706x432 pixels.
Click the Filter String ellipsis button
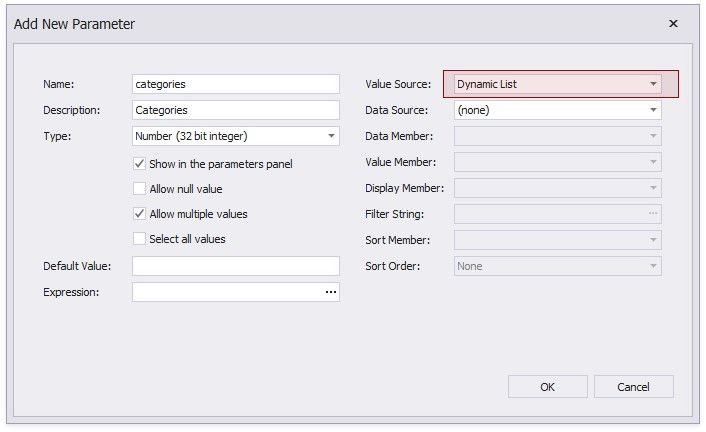[653, 214]
